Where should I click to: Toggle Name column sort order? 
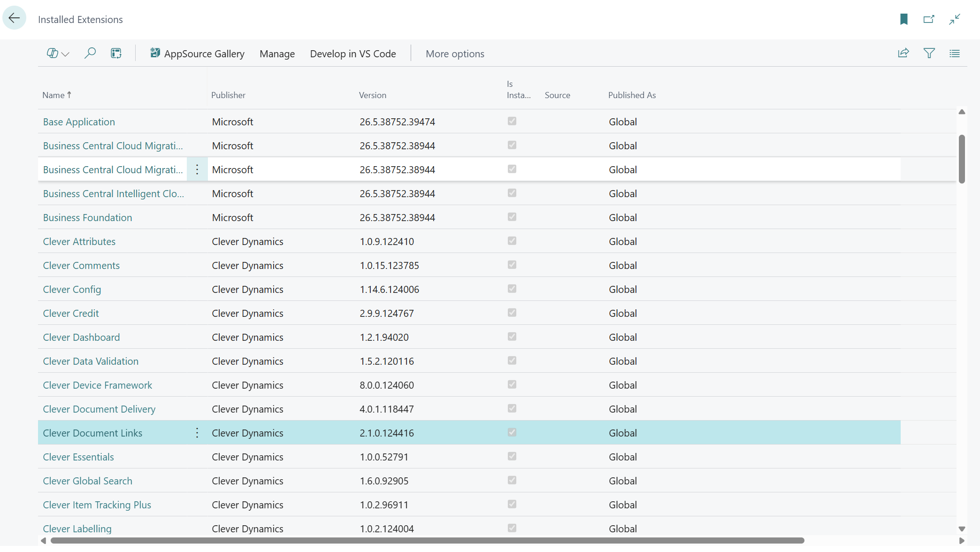[x=56, y=95]
